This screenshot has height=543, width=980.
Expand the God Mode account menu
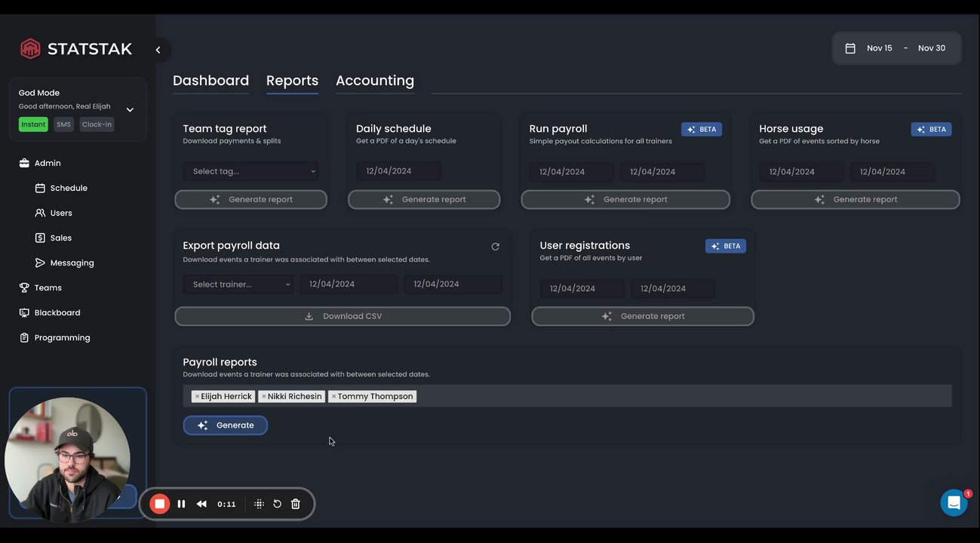tap(130, 109)
